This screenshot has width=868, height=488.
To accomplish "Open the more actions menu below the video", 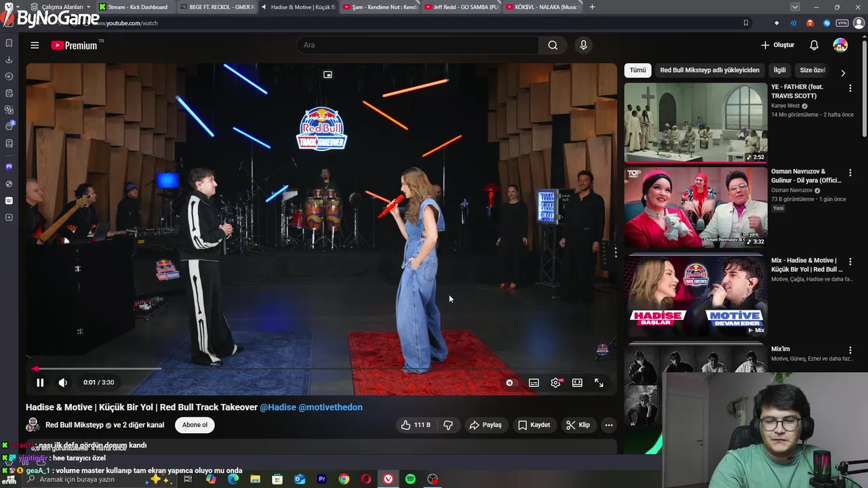I will (x=608, y=425).
